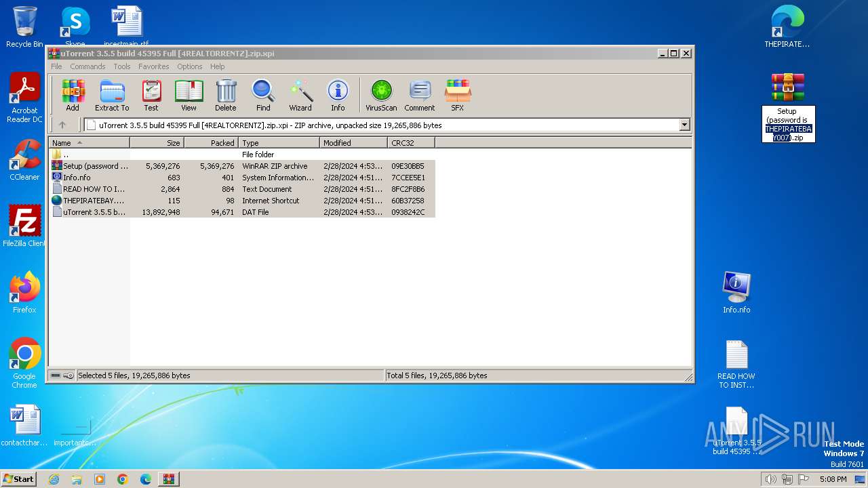Sort by the Type column header
This screenshot has height=488, width=868.
279,143
